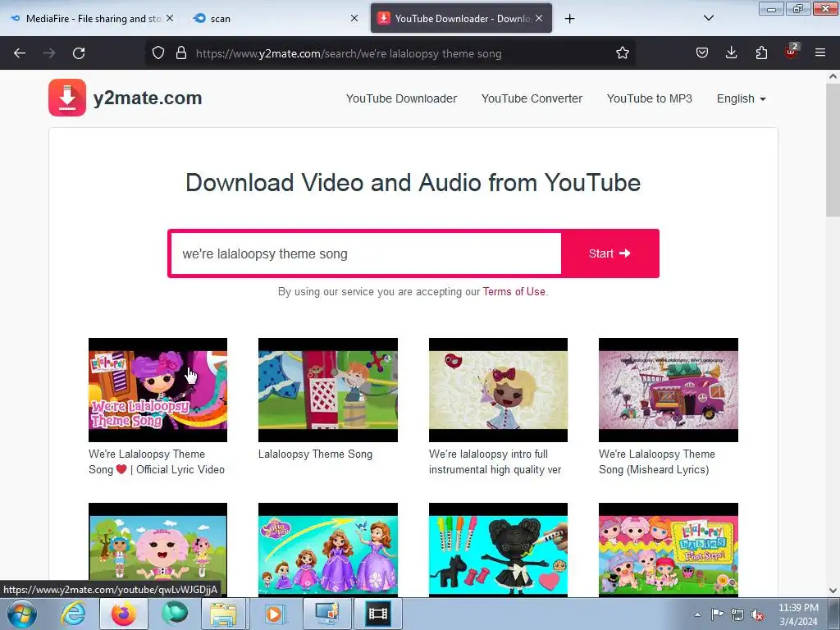Image resolution: width=840 pixels, height=630 pixels.
Task: Open YouTube Converter nav link
Action: pos(532,98)
